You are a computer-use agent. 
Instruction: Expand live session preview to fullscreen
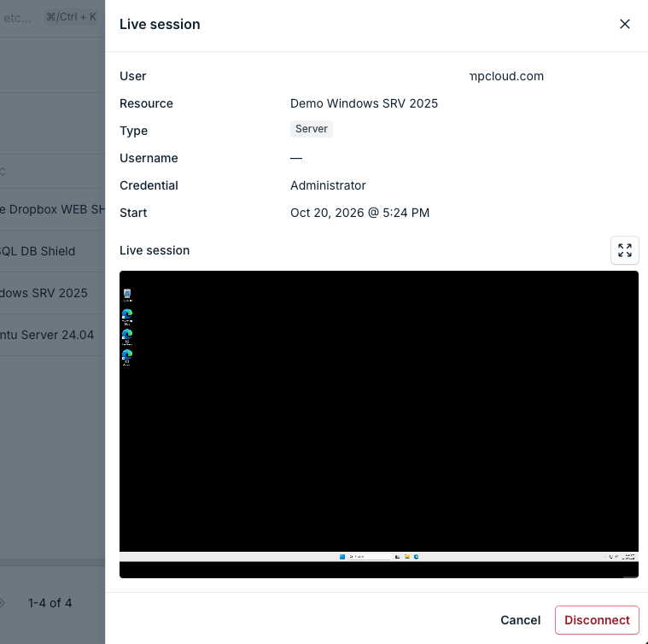point(624,250)
